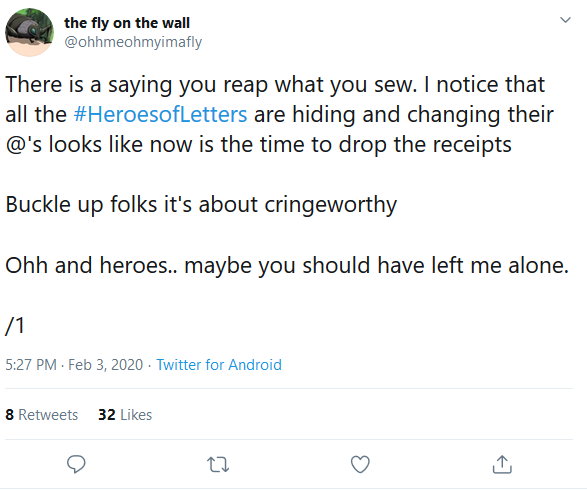The height and width of the screenshot is (490, 587).
Task: Click the 'Ohh and heroes' sentence
Action: click(x=287, y=265)
